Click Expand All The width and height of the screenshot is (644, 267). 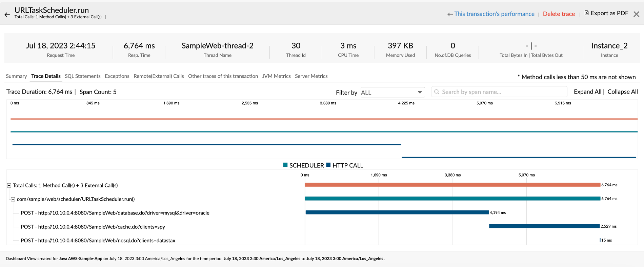coord(587,92)
